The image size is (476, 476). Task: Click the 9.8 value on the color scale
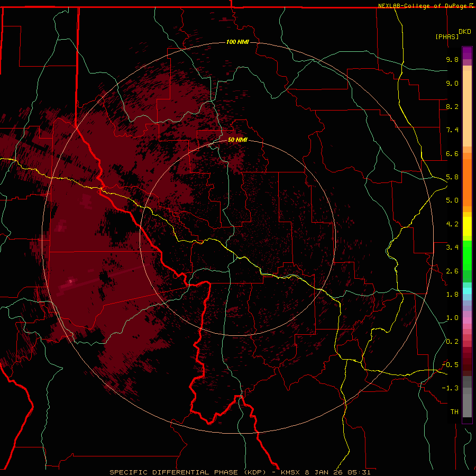(452, 59)
